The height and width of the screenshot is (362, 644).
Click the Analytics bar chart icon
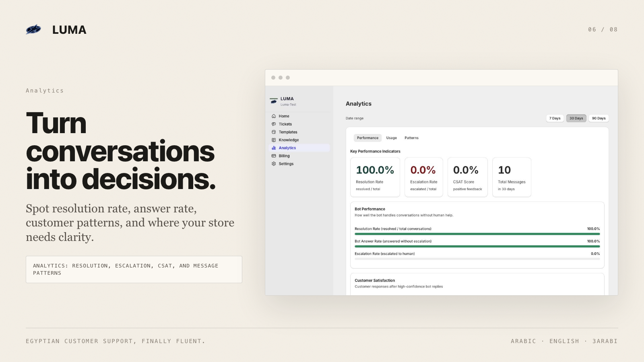[x=274, y=148]
